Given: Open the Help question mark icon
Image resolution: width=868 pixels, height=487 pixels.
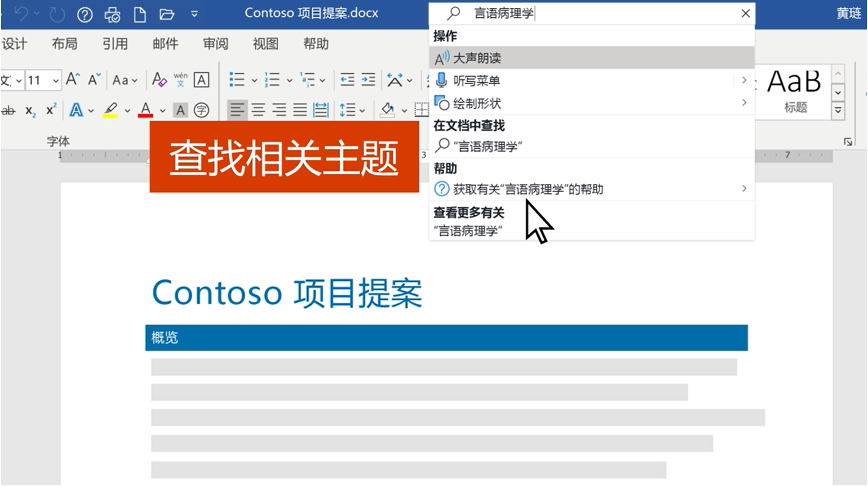Looking at the screenshot, I should pos(85,14).
